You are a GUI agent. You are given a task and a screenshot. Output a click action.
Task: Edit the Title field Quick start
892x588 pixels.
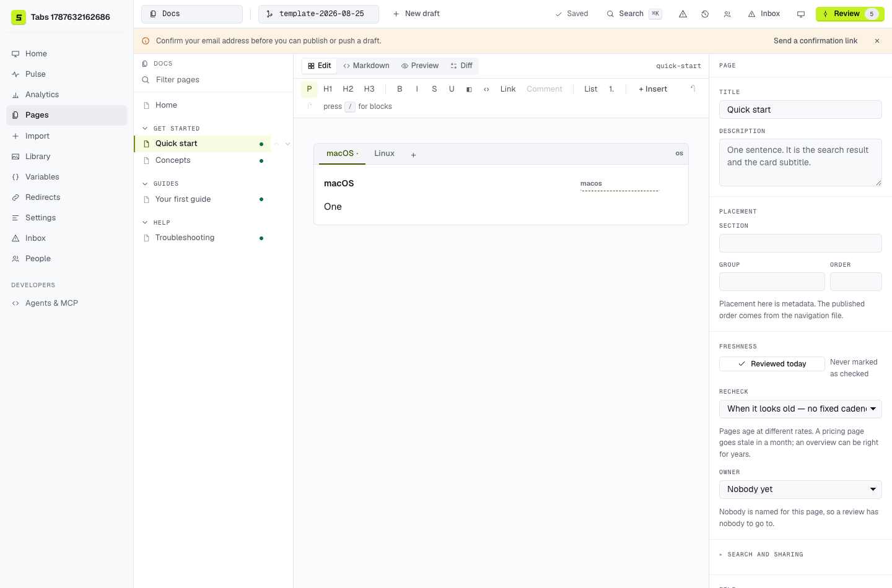(800, 110)
